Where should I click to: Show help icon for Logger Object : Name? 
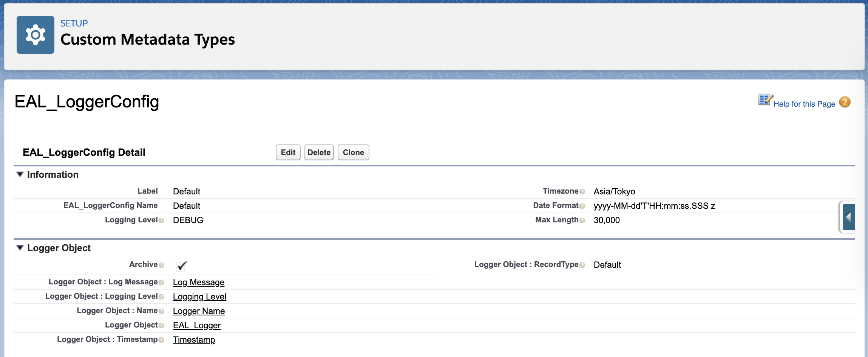tap(162, 311)
